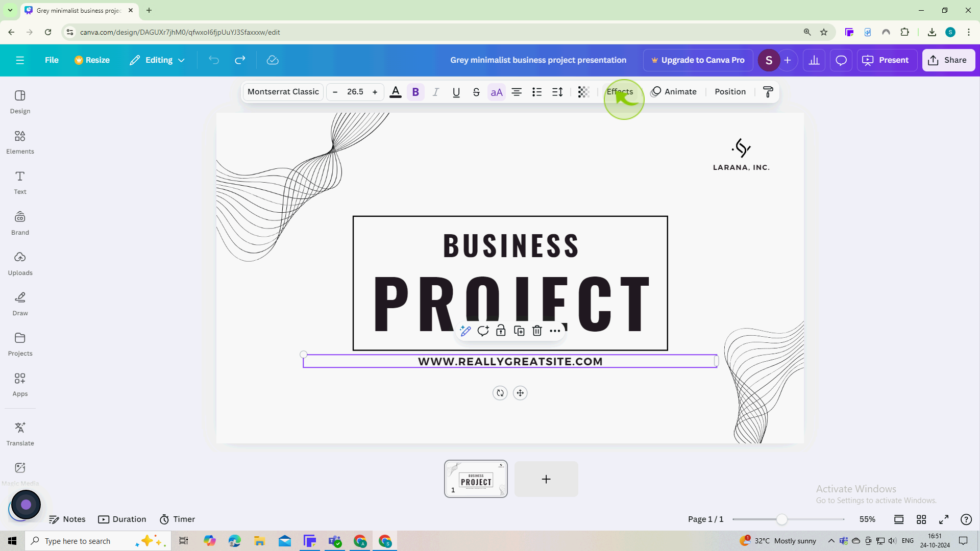
Task: Select page 1 thumbnail
Action: pos(477,479)
